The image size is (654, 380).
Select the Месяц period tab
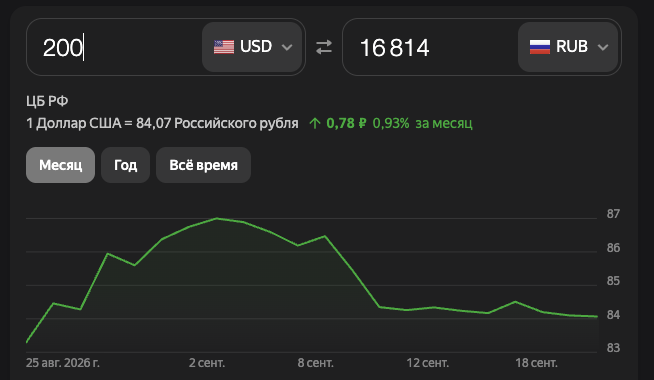tap(60, 165)
